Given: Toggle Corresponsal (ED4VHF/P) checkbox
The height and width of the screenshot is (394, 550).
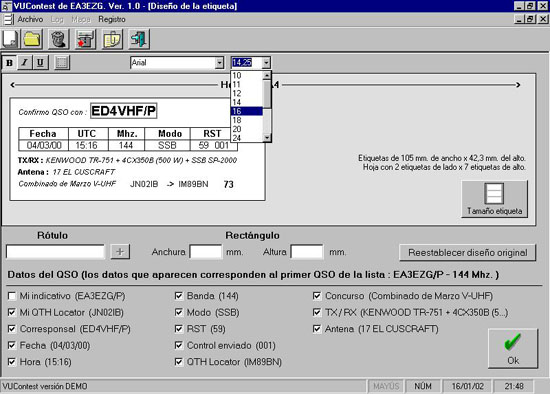Looking at the screenshot, I should click(x=12, y=329).
